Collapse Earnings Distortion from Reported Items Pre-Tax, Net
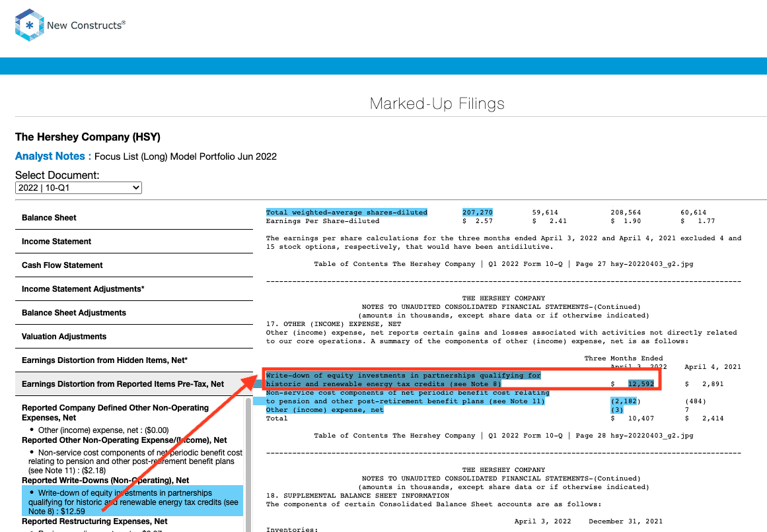767x532 pixels. 134,384
